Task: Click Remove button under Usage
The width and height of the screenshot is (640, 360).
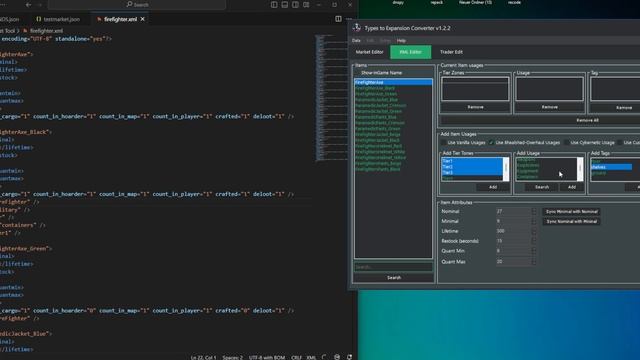Action: 549,107
